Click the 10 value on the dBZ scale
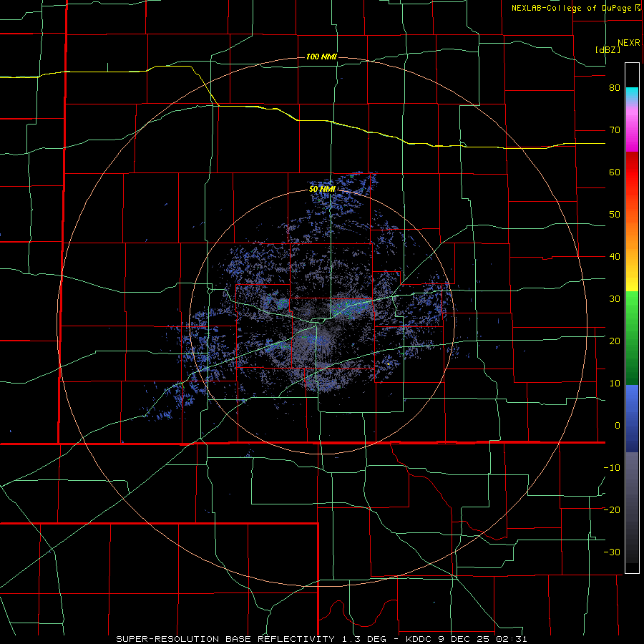This screenshot has height=644, width=644. tap(615, 384)
